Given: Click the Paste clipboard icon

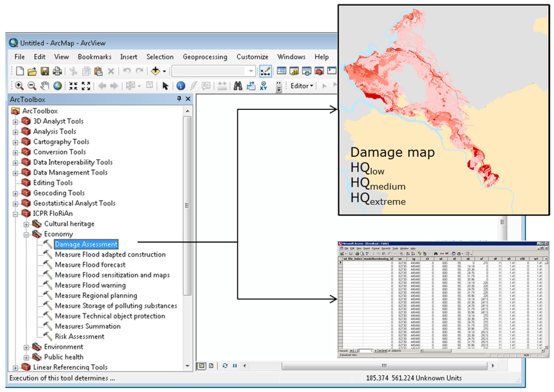Looking at the screenshot, I should [99, 71].
